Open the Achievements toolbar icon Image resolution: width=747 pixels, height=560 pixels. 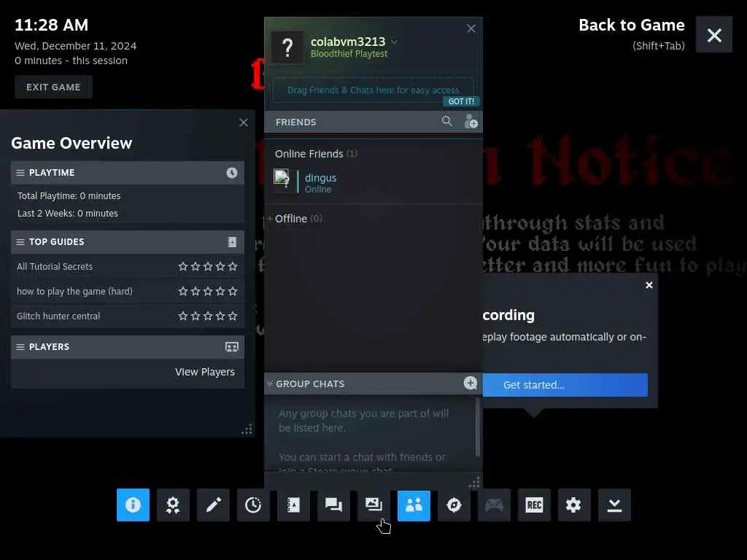coord(173,505)
